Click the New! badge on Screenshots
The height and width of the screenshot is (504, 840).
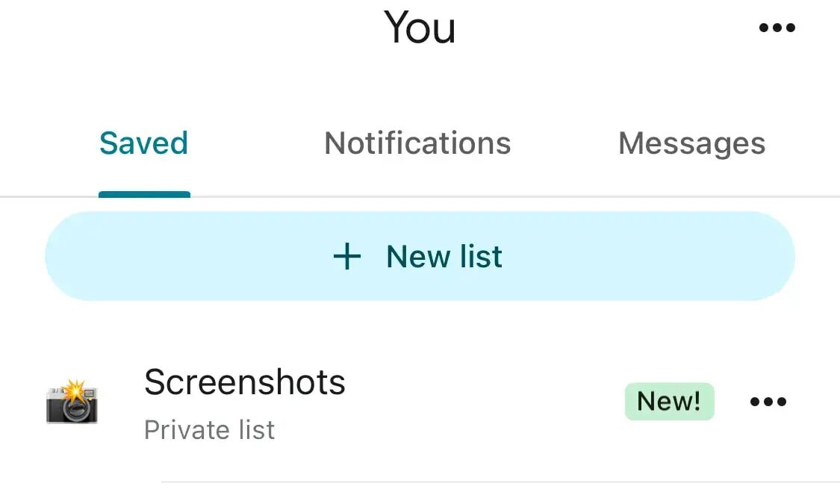click(x=669, y=401)
